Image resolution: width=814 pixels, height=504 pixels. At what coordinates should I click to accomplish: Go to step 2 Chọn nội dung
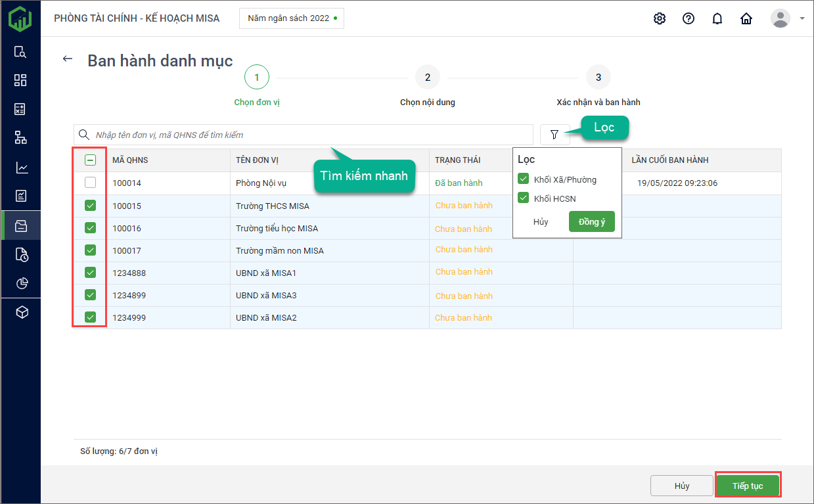coord(428,78)
